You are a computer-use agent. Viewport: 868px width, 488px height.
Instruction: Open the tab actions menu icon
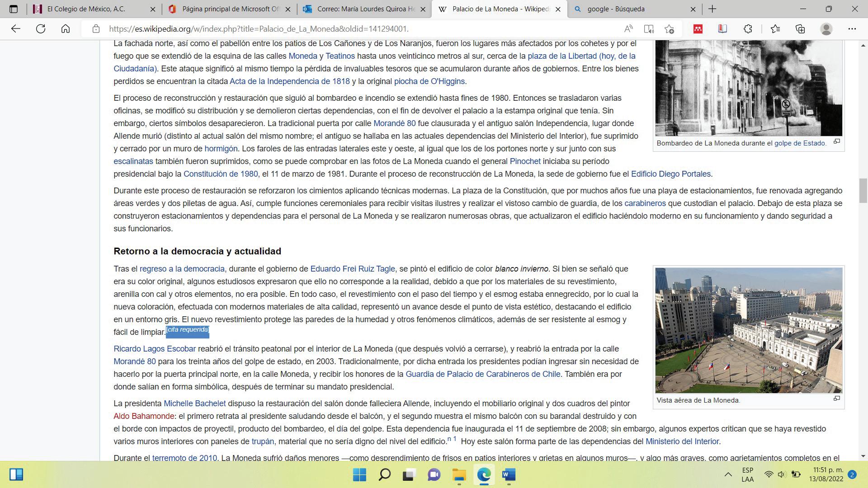(x=14, y=9)
